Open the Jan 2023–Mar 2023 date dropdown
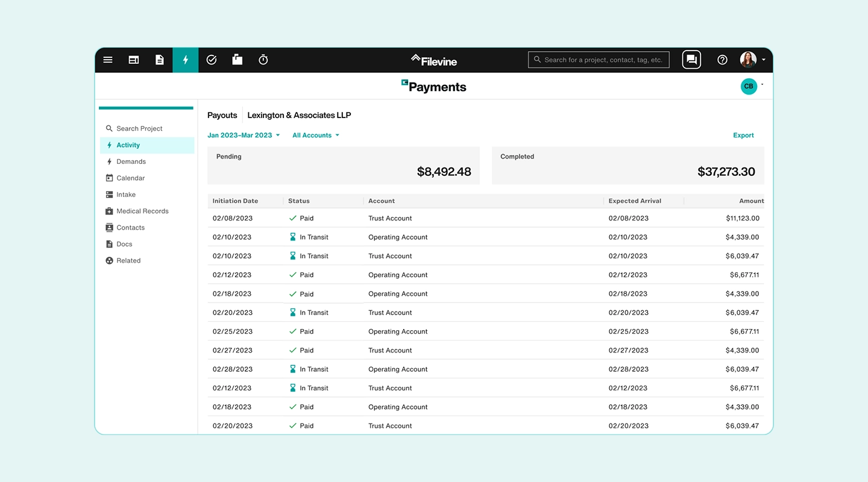This screenshot has height=482, width=868. (x=244, y=135)
